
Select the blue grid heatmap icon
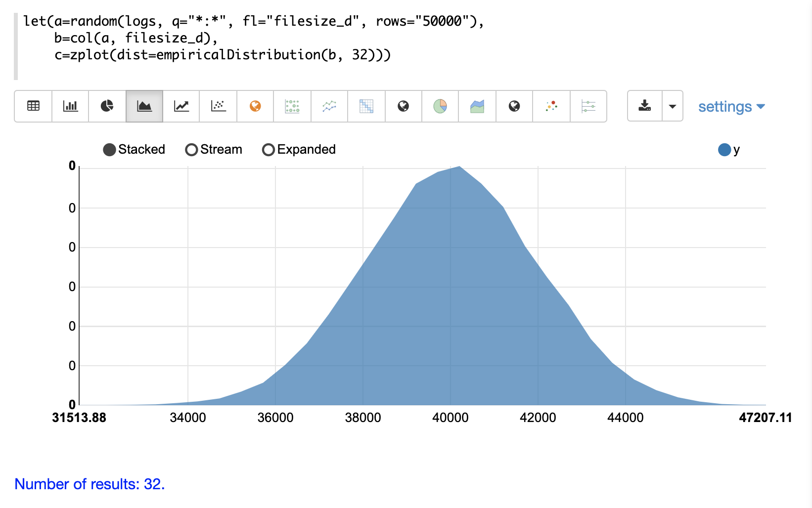pos(366,106)
